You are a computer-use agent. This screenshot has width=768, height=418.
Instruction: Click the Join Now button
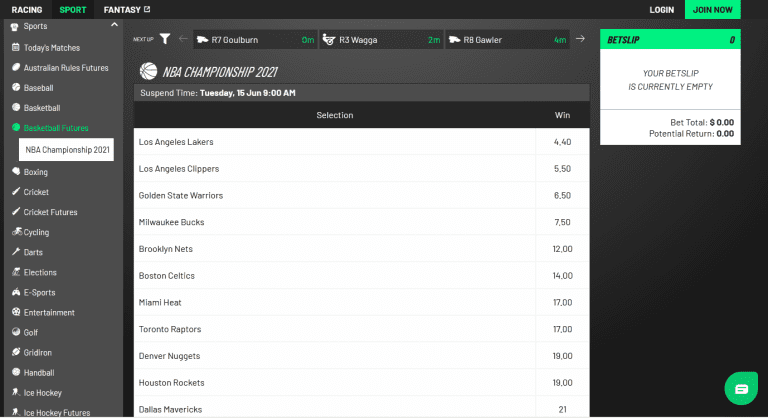click(712, 10)
